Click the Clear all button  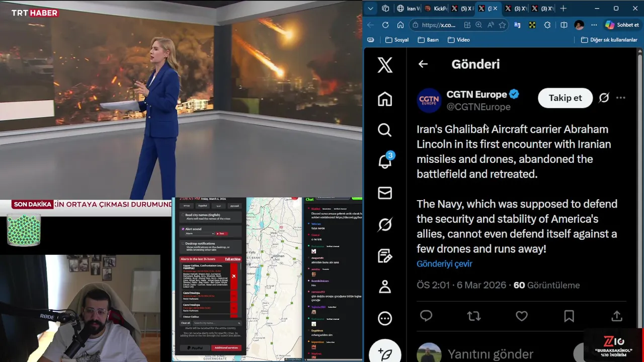(185, 323)
